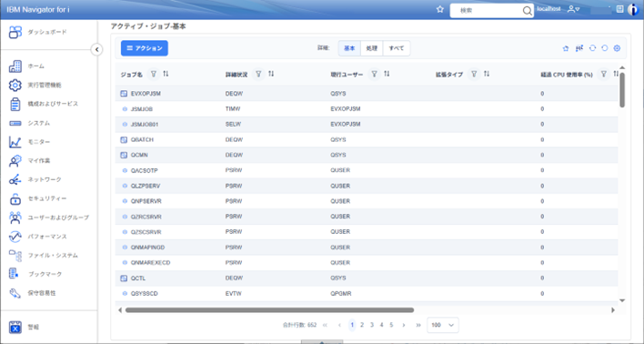Click the table settings gear icon
This screenshot has width=644, height=344.
(x=617, y=48)
